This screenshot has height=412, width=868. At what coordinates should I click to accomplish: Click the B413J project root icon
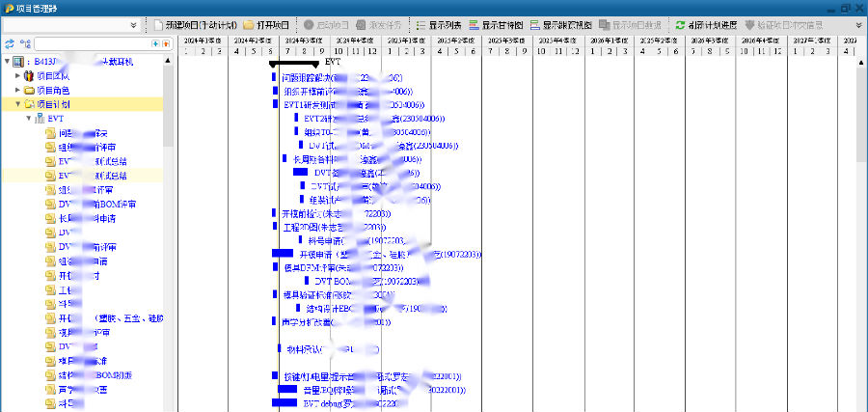pos(17,62)
